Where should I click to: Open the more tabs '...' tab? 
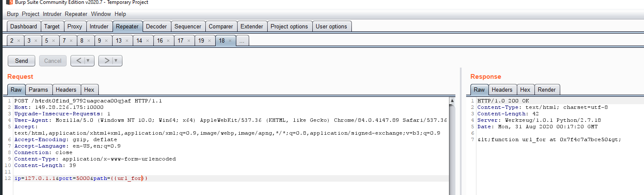[242, 41]
